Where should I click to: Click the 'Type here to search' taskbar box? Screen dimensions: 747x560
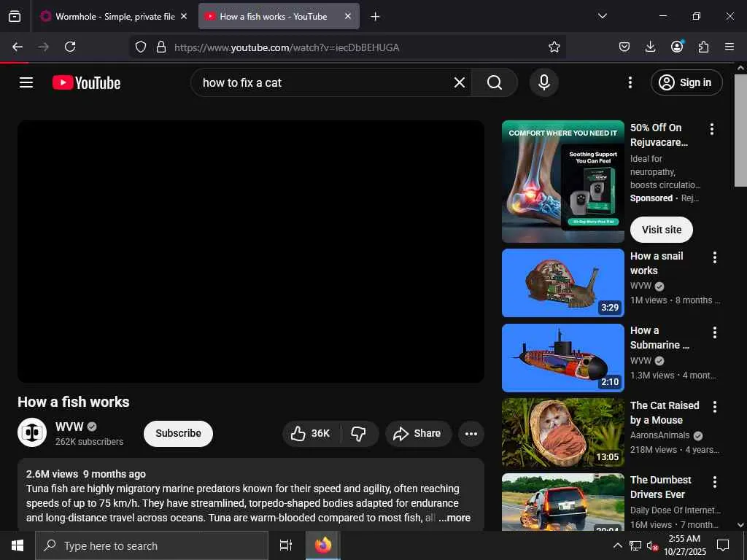(x=152, y=545)
